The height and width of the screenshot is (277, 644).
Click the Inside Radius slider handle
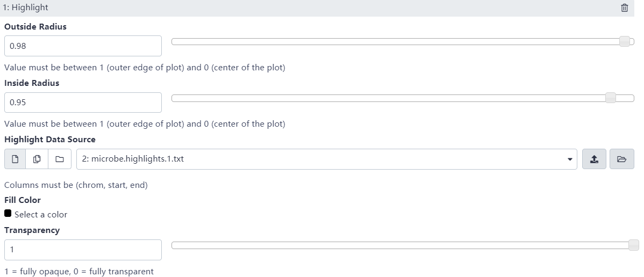click(610, 98)
